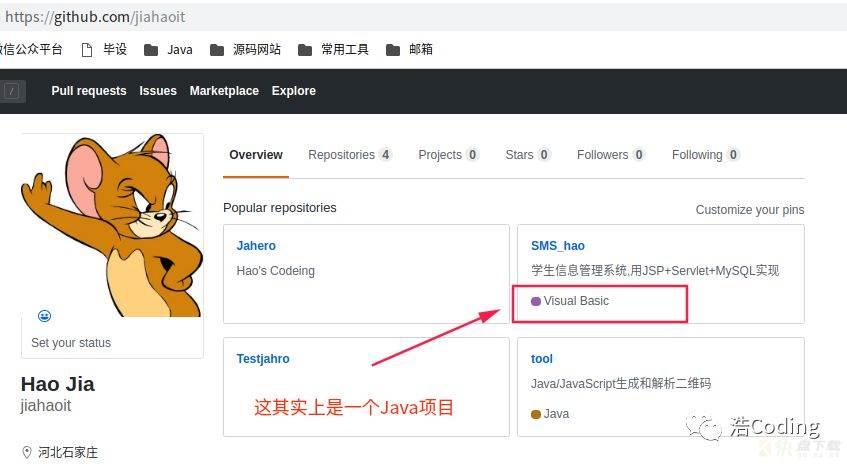Viewport: 847px width, 466px height.
Task: Open the 常用工具 bookmarks folder
Action: pyautogui.click(x=333, y=50)
